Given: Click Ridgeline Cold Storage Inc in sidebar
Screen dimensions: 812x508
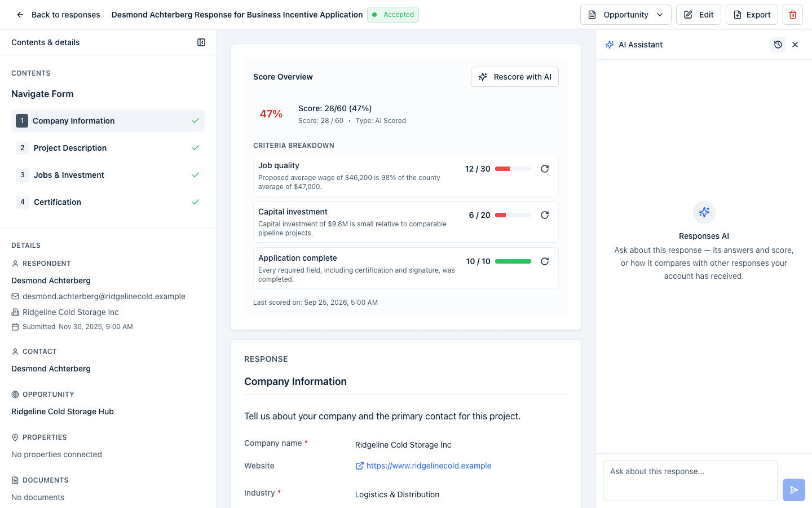Looking at the screenshot, I should tap(70, 312).
